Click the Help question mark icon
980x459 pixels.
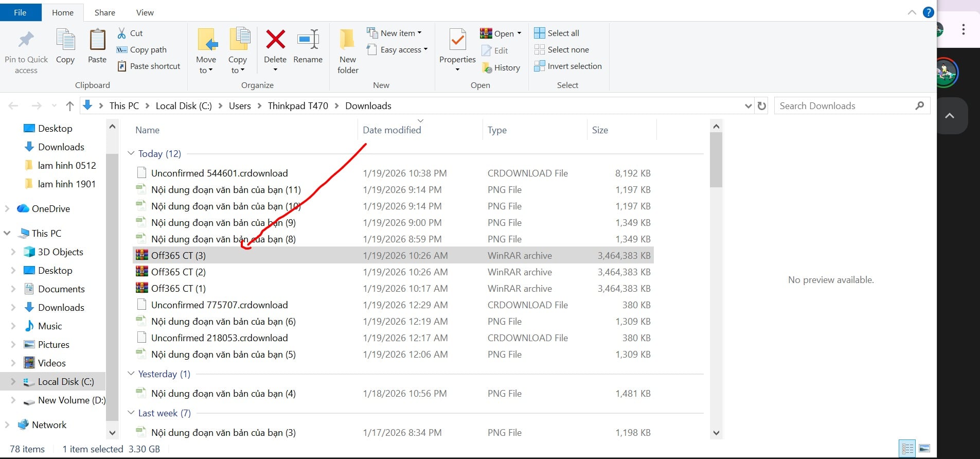928,12
